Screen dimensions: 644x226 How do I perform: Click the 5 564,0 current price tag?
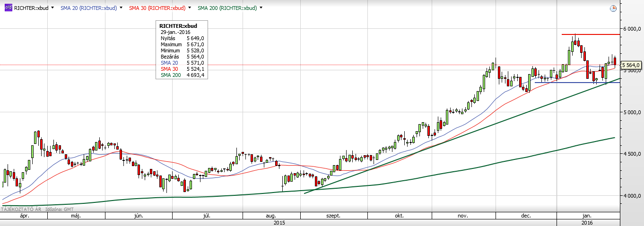[631, 65]
